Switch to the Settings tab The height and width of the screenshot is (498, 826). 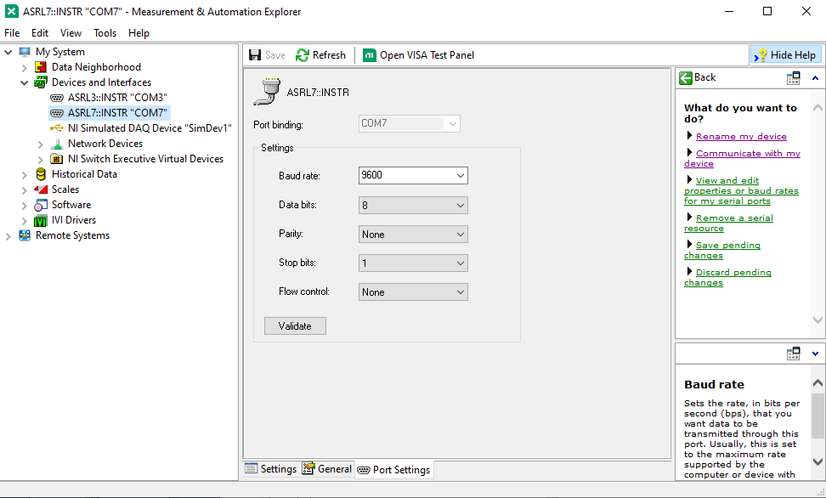coord(271,469)
